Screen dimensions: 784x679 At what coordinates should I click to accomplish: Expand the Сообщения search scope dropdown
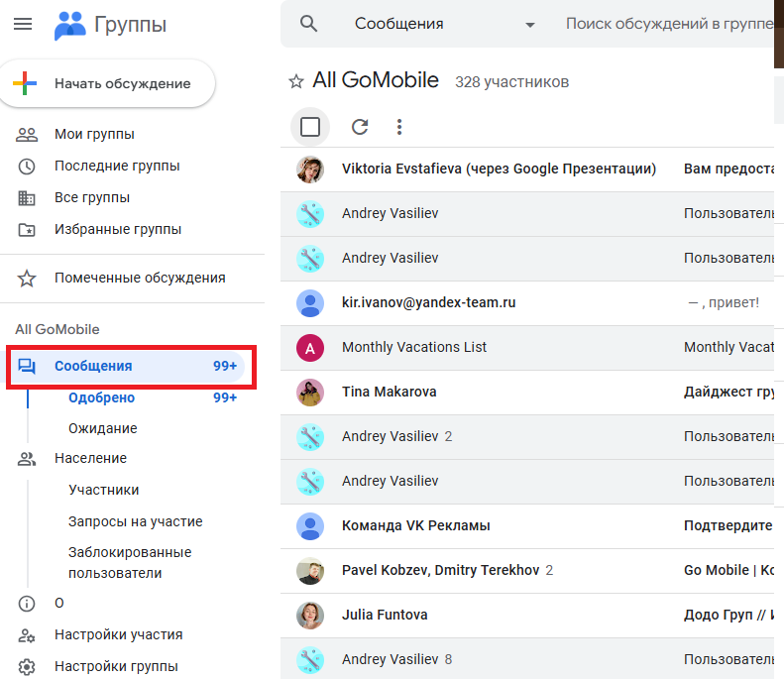click(x=530, y=25)
